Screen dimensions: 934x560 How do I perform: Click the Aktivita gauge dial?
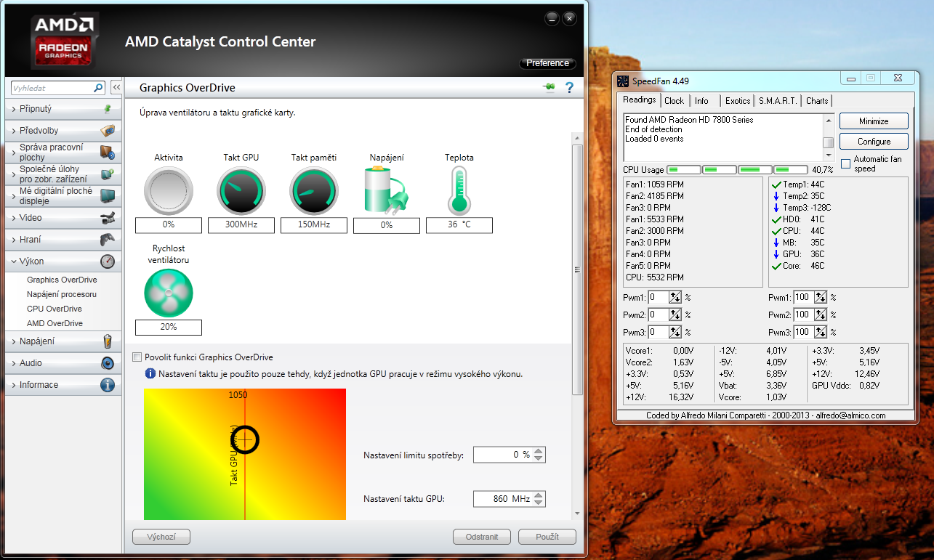[169, 192]
